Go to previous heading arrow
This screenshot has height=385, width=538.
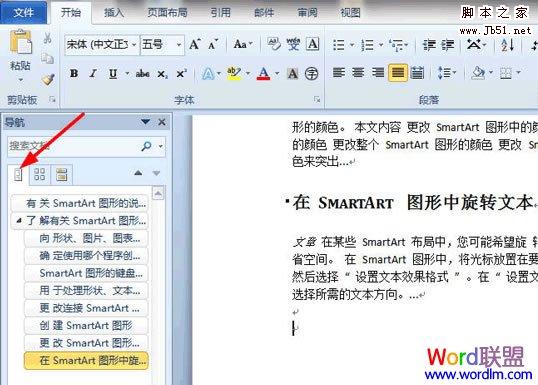pyautogui.click(x=138, y=173)
